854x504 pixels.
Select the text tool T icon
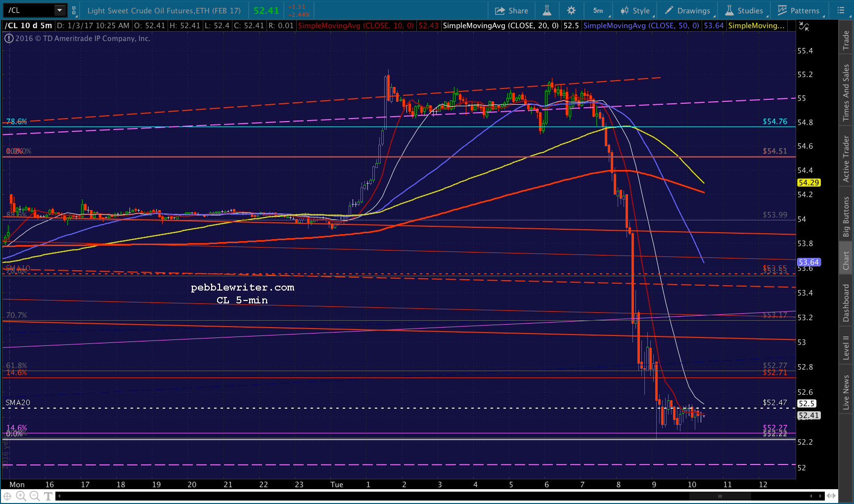(x=48, y=496)
